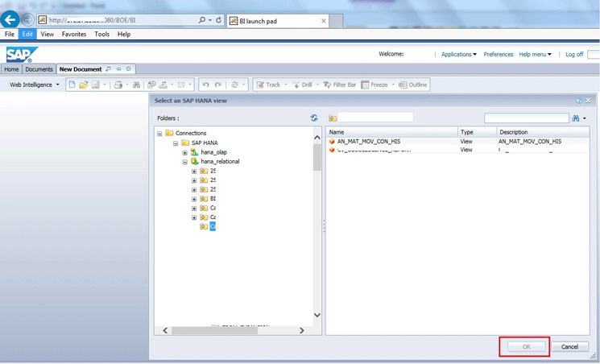
Task: Open the Preferences link
Action: (x=499, y=54)
